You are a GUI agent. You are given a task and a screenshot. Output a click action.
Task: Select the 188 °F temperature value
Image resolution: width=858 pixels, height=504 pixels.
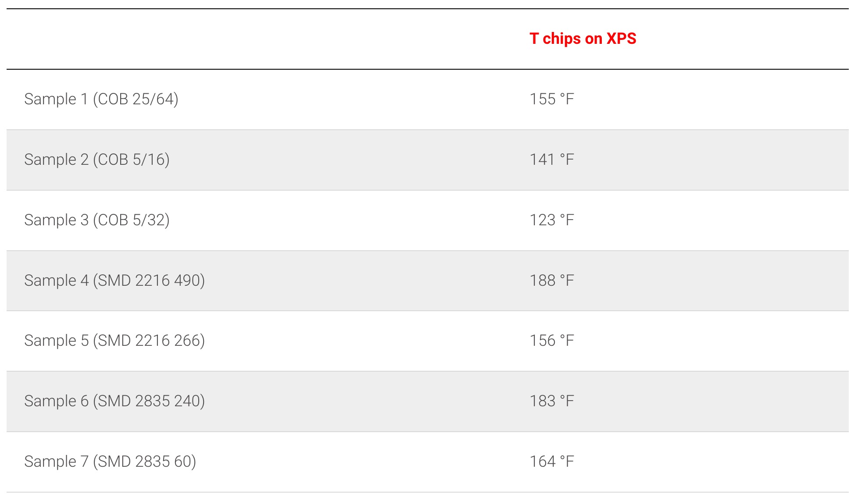551,280
